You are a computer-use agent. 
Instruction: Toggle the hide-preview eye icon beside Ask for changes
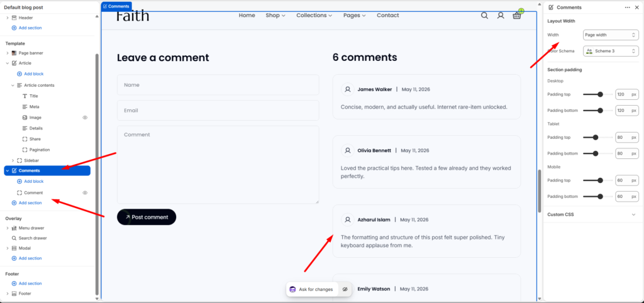point(345,289)
